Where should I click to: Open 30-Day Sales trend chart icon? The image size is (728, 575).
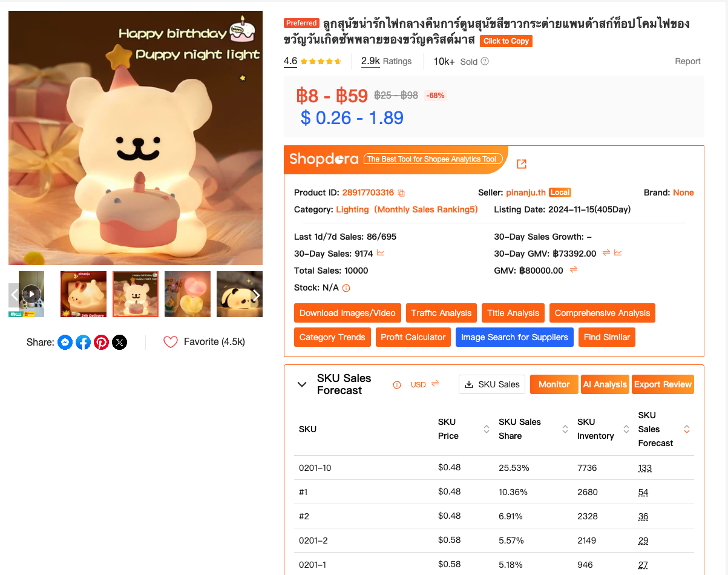(x=381, y=253)
